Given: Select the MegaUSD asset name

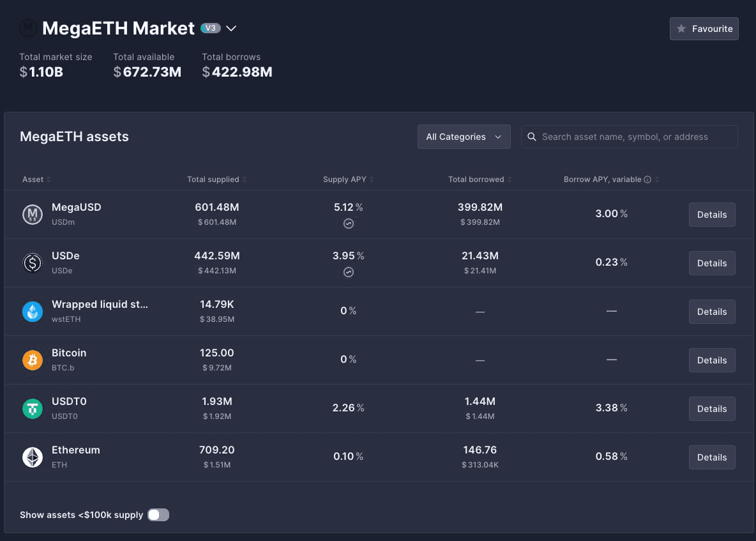Looking at the screenshot, I should coord(76,208).
